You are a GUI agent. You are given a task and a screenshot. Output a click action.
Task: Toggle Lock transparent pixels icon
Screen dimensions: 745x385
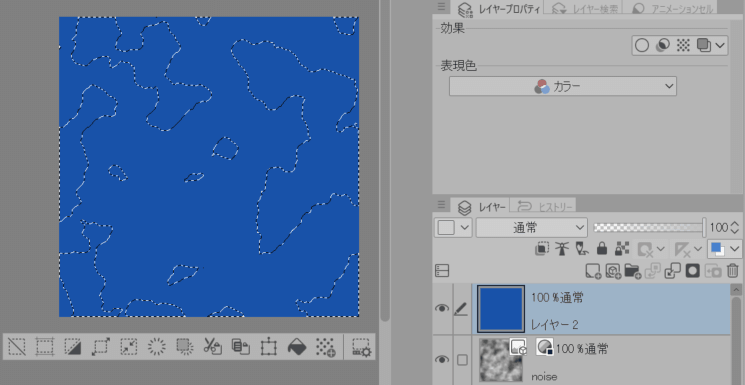coord(622,249)
